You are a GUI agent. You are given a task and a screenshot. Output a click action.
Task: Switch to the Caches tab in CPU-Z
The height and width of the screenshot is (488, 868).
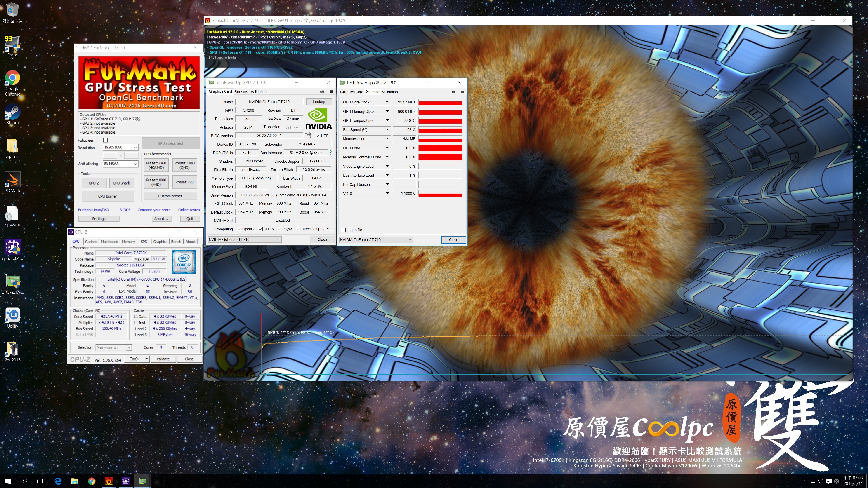pos(91,242)
